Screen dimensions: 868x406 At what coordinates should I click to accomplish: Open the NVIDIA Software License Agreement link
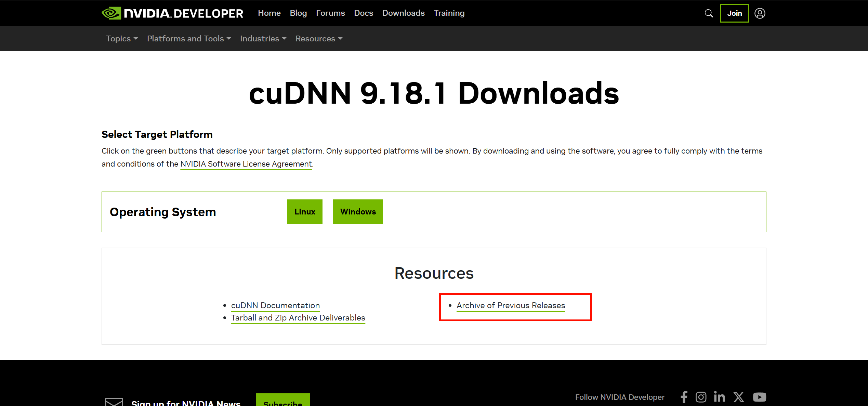[246, 164]
